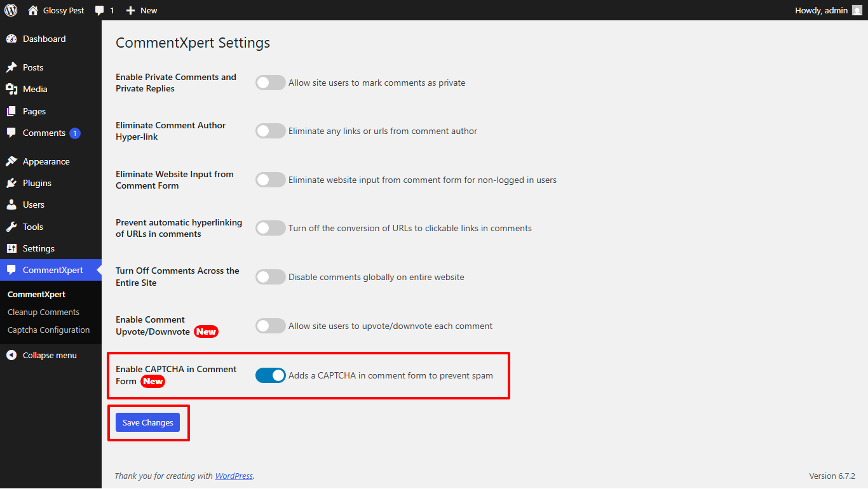Open the admin user avatar
Viewport: 868px width, 489px height.
[x=857, y=10]
